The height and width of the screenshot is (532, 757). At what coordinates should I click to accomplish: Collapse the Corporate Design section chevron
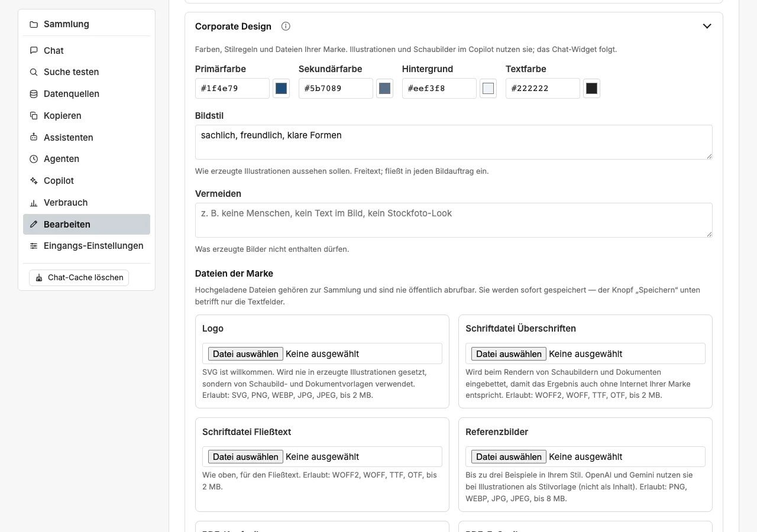[707, 26]
